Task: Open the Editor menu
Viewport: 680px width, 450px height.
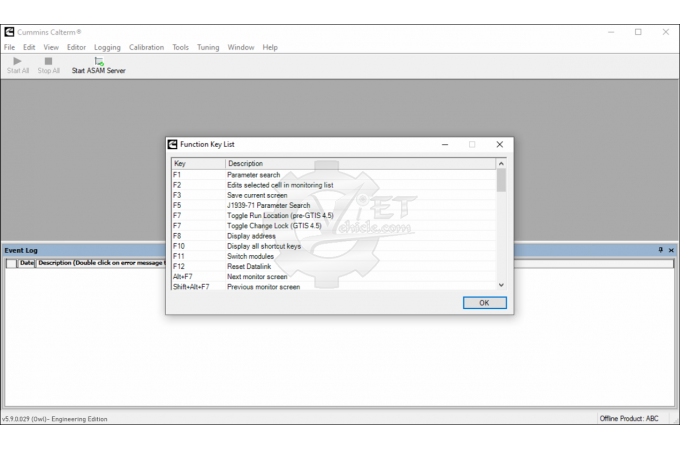Action: (x=76, y=47)
